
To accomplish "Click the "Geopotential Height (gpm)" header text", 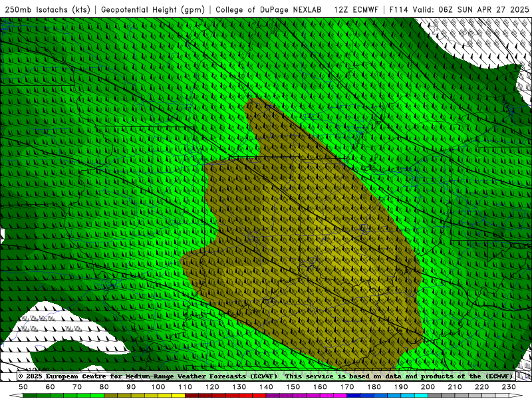I will pyautogui.click(x=153, y=9).
